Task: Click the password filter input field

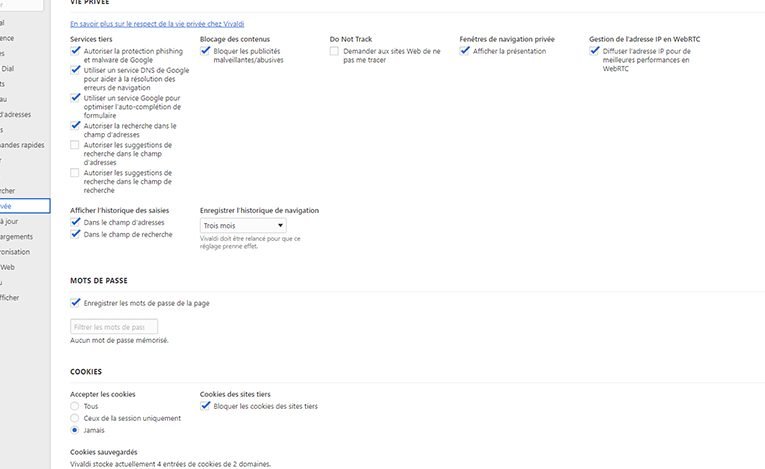Action: [114, 327]
